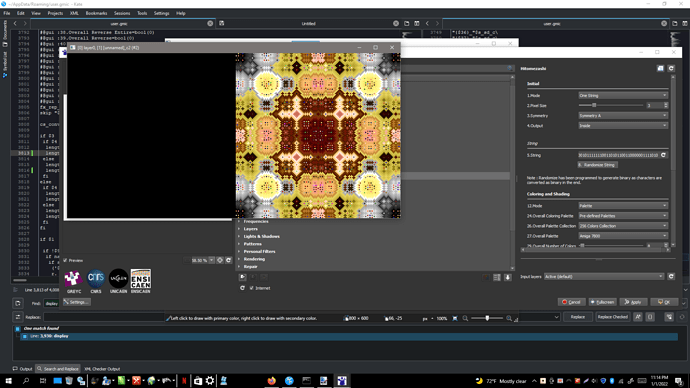Click the Replace button in Kate
The height and width of the screenshot is (388, 690).
click(x=577, y=317)
